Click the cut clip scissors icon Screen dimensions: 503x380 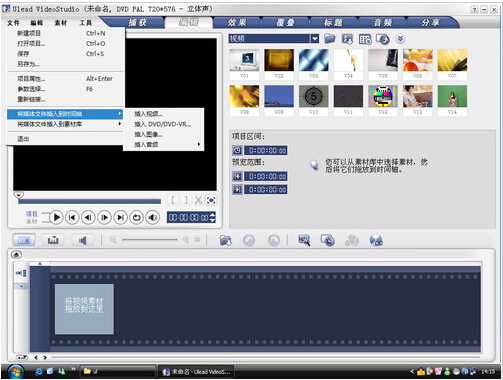198,200
